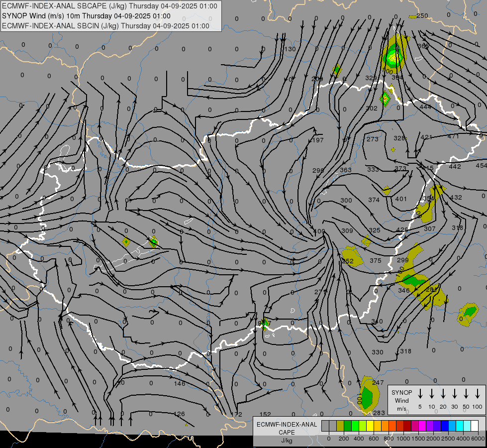Screen dimensions: 487x448
Task: Click the map value 273
Action: 373,139
